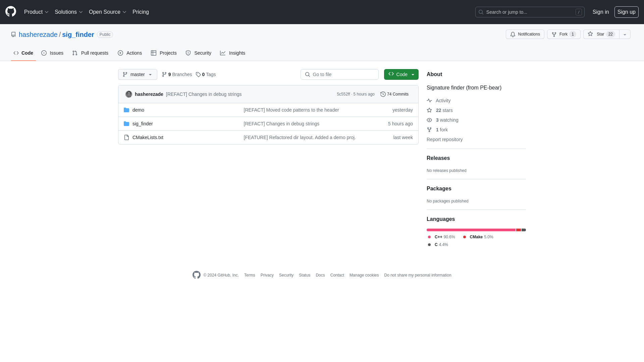Click the CMake 5.0% language entry
The image size is (644, 362).
click(x=478, y=237)
